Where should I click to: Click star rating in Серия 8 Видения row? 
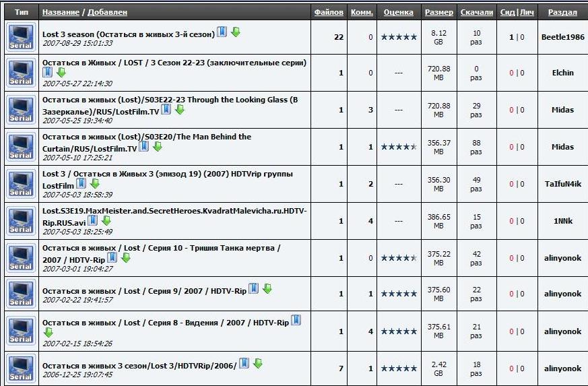coord(399,331)
